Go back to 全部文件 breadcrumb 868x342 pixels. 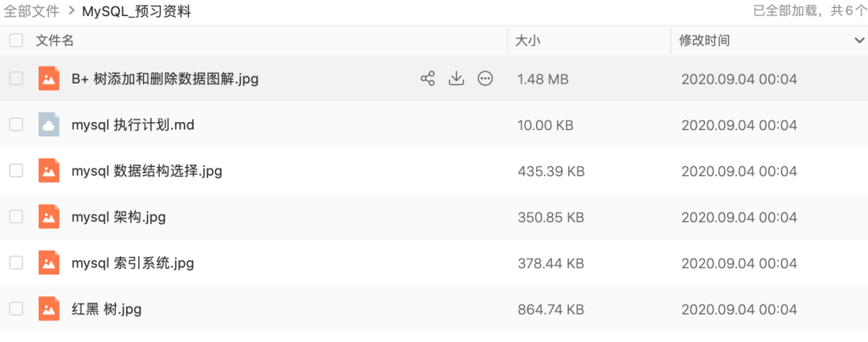click(31, 11)
